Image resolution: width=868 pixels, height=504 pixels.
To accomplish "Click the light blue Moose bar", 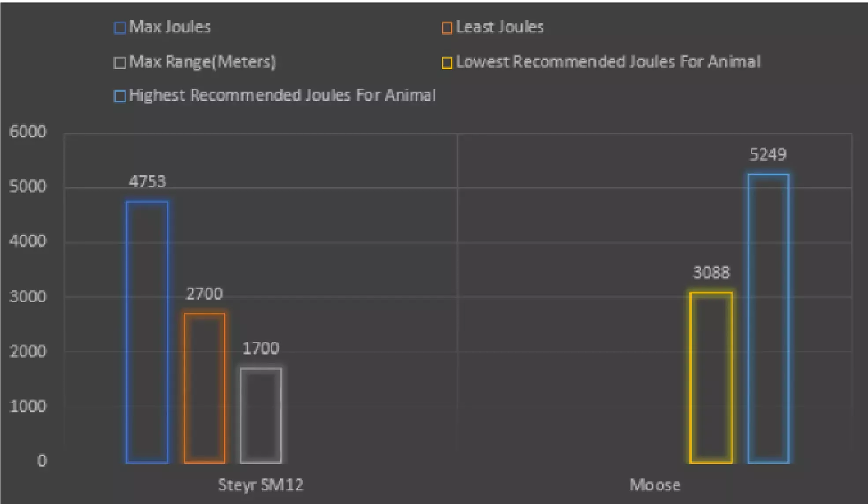I will coord(768,318).
